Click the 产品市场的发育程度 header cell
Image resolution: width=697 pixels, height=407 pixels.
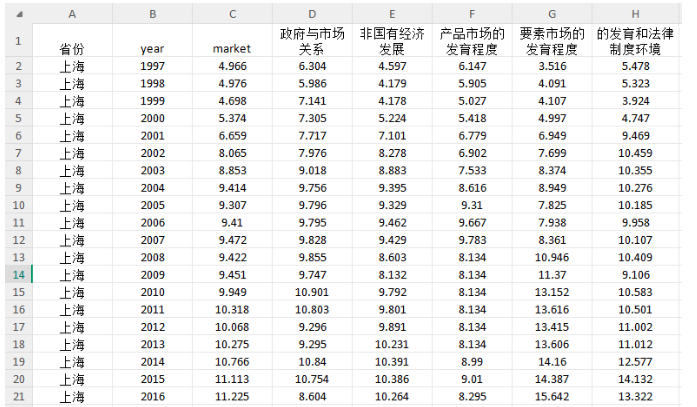pos(472,41)
